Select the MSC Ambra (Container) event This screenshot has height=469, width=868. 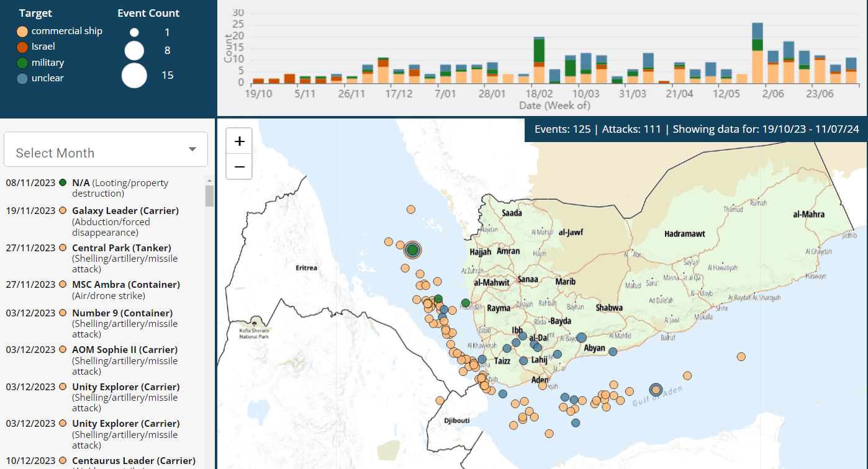(125, 284)
